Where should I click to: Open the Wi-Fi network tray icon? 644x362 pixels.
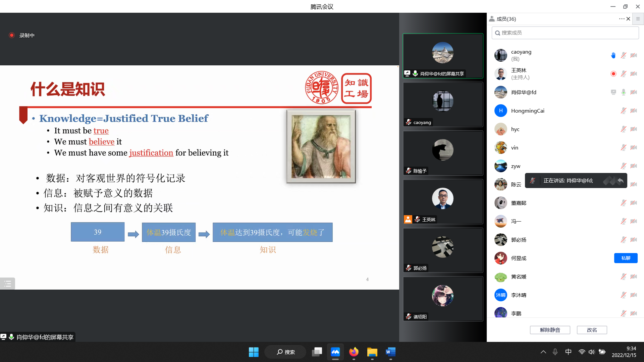(x=582, y=352)
